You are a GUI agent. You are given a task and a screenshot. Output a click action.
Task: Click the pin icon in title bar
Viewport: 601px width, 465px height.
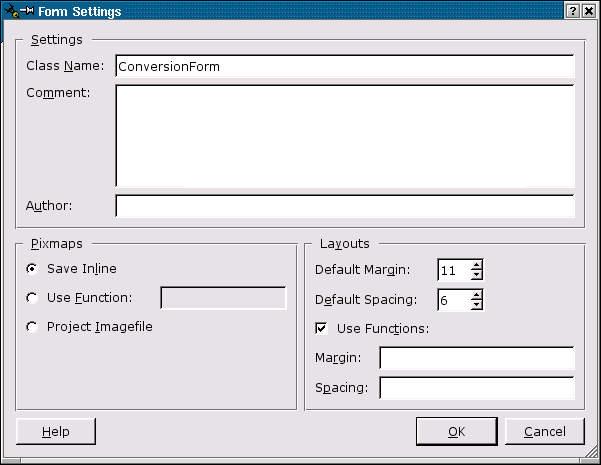[27, 11]
